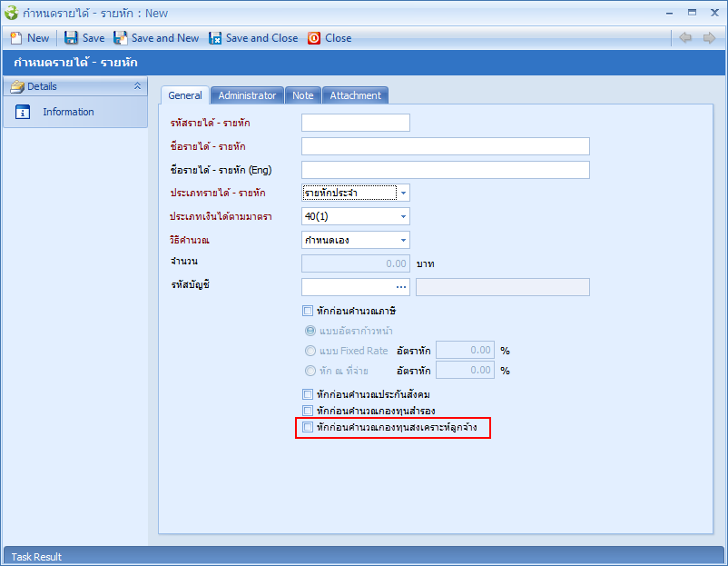Viewport: 728px width, 566px height.
Task: Click the รหัสบัญชี ellipsis browse button
Action: [x=400, y=287]
